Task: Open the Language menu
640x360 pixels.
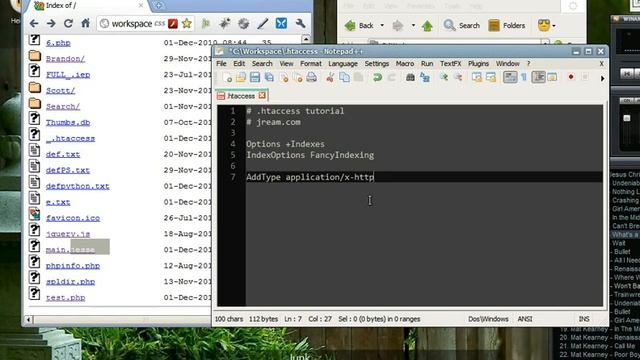Action: click(x=343, y=64)
